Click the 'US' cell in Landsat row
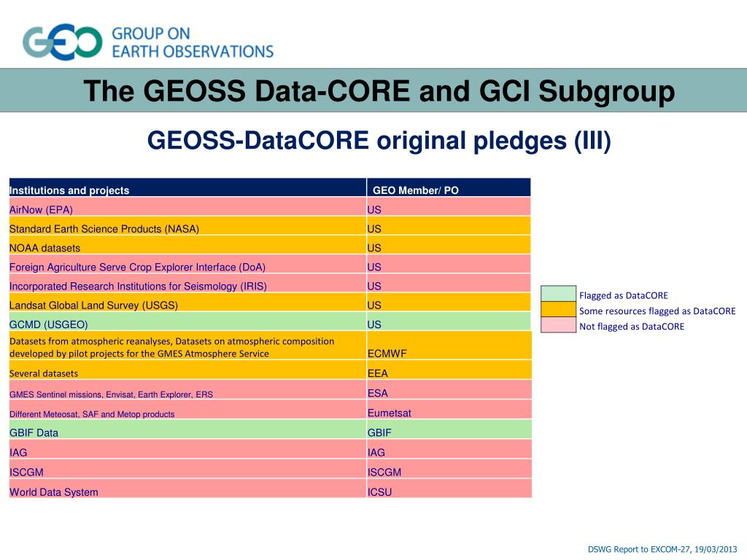Image resolution: width=747 pixels, height=560 pixels. 449,303
